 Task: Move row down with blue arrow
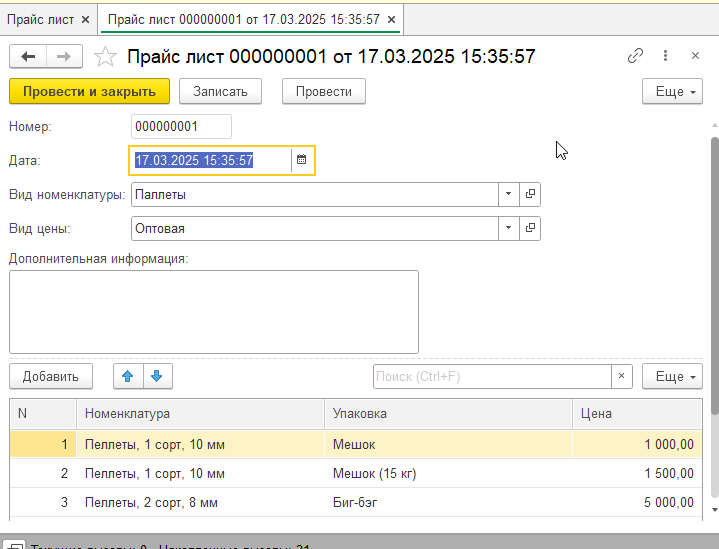click(158, 376)
